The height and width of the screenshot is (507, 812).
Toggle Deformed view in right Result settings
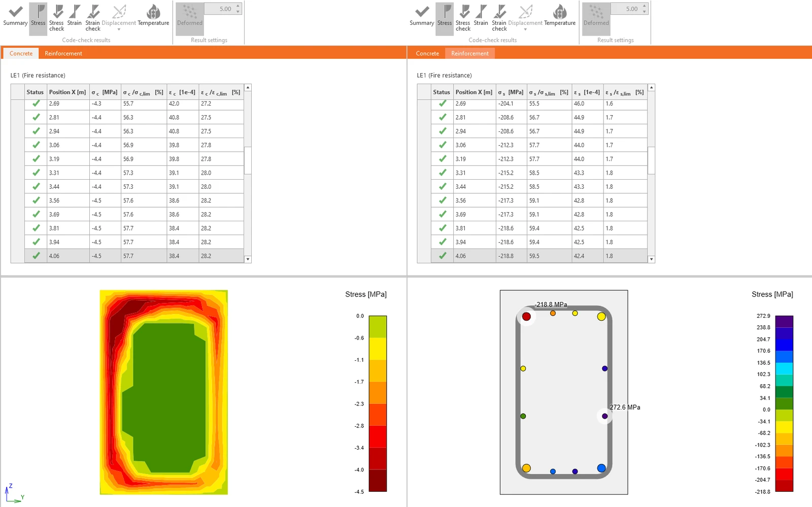(596, 18)
